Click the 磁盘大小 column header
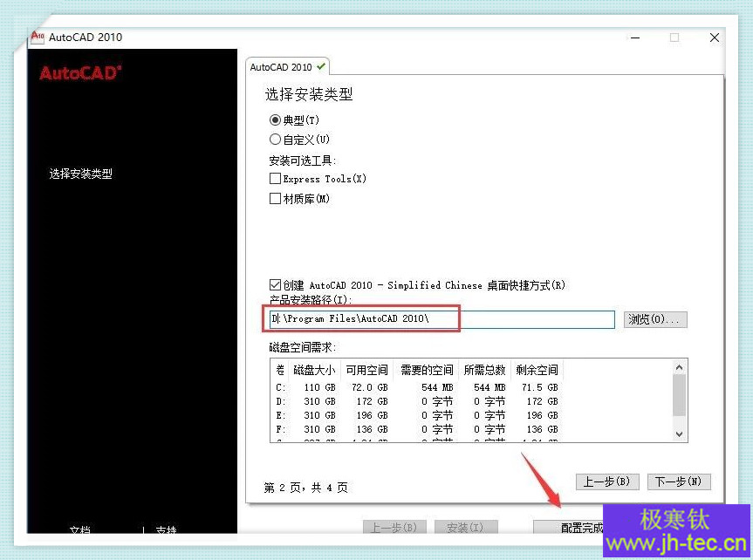The height and width of the screenshot is (560, 753). pyautogui.click(x=315, y=370)
